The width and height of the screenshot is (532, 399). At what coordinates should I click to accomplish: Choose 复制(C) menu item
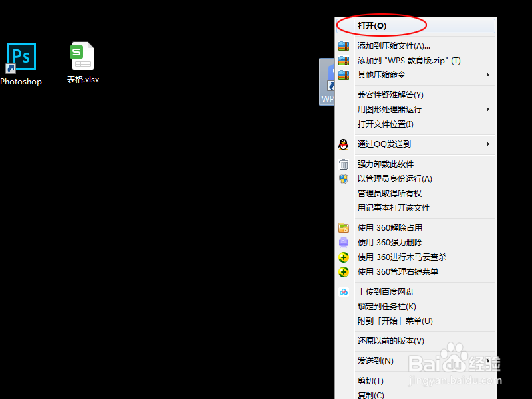click(x=416, y=394)
